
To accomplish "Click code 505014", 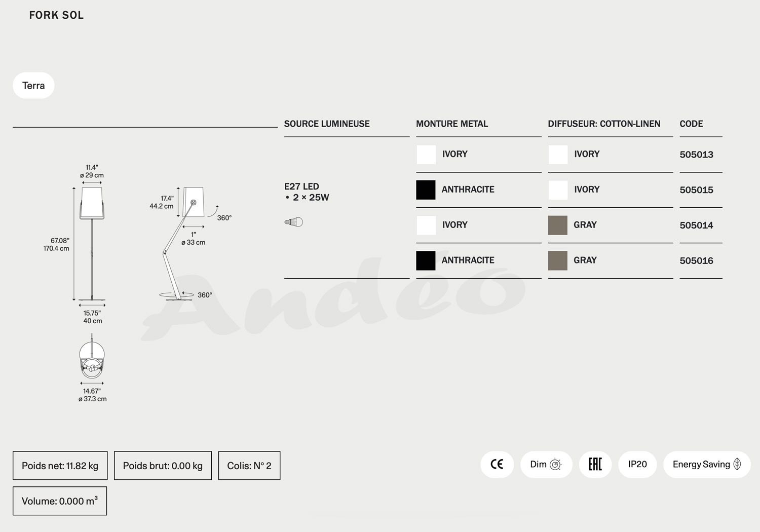I will pyautogui.click(x=696, y=225).
